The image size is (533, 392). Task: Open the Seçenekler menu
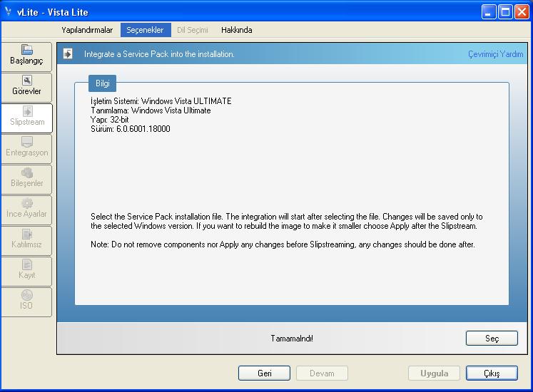point(145,30)
